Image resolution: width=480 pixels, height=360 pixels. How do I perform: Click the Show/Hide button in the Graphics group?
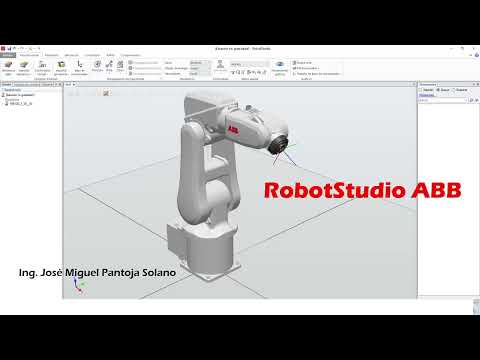coord(306,68)
